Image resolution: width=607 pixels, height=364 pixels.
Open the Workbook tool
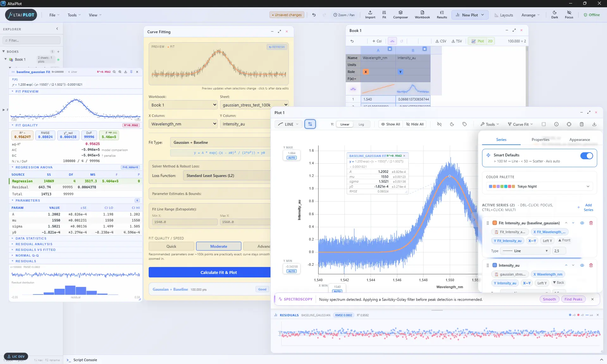pos(422,15)
